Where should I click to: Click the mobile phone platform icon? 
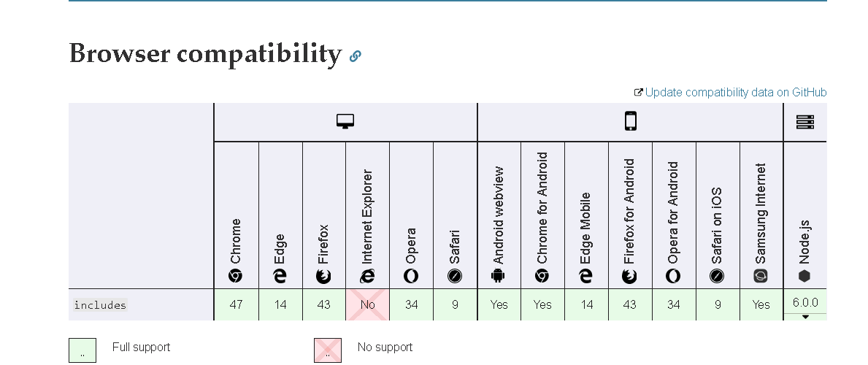pos(631,120)
